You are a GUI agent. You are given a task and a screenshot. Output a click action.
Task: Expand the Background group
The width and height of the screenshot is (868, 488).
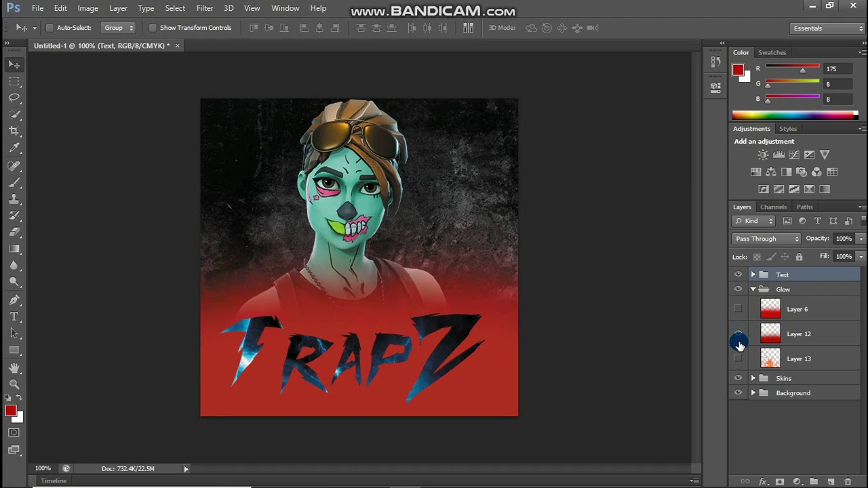[753, 393]
